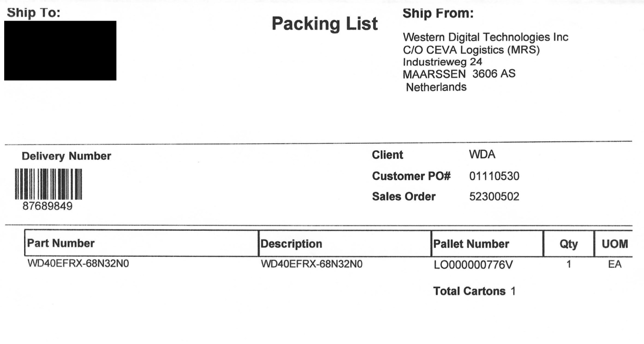Select part number WD40EFRX-68N32N0 in first column
644x344 pixels.
click(78, 263)
